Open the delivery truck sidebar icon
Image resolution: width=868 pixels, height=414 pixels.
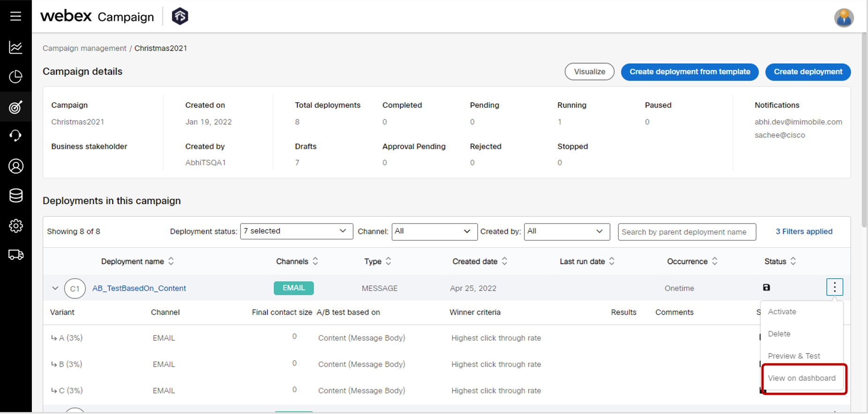point(15,255)
